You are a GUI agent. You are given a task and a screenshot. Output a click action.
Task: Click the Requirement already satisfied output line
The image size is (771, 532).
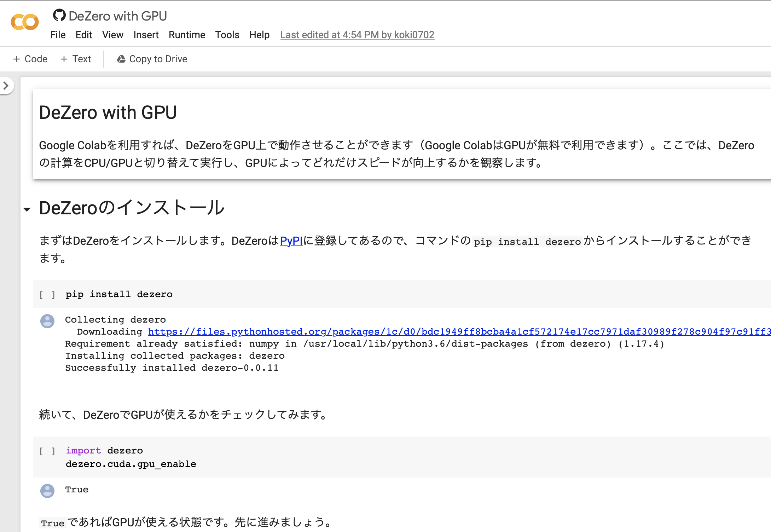pyautogui.click(x=365, y=344)
